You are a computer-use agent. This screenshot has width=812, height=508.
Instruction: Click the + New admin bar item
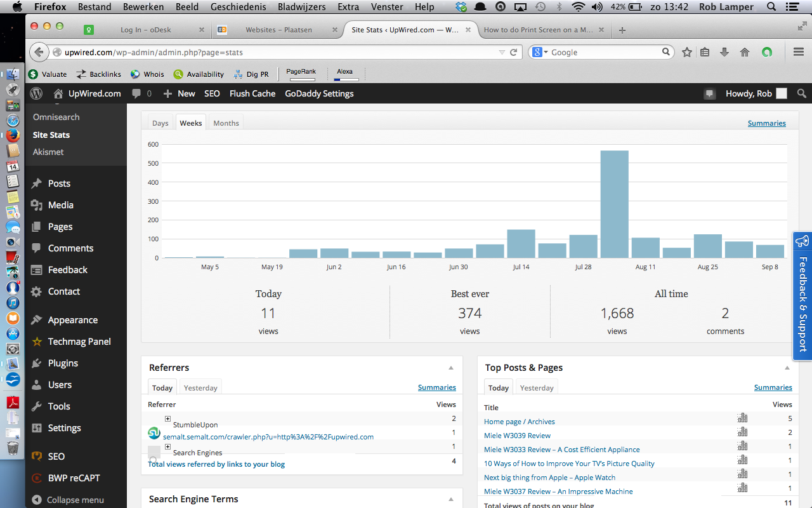pos(179,93)
